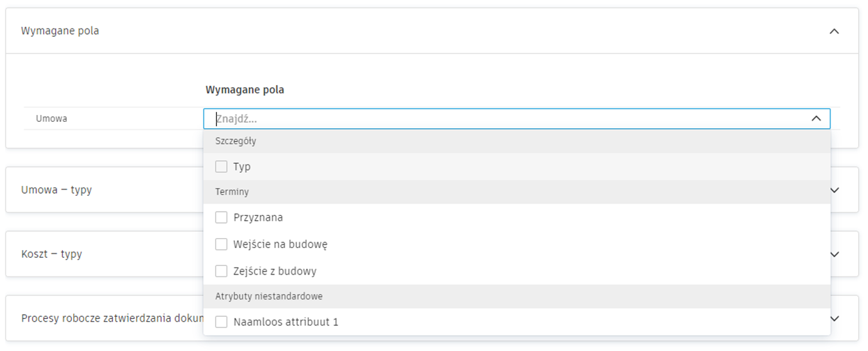The height and width of the screenshot is (351, 868).
Task: Click the Szczegóły group header
Action: pos(236,141)
